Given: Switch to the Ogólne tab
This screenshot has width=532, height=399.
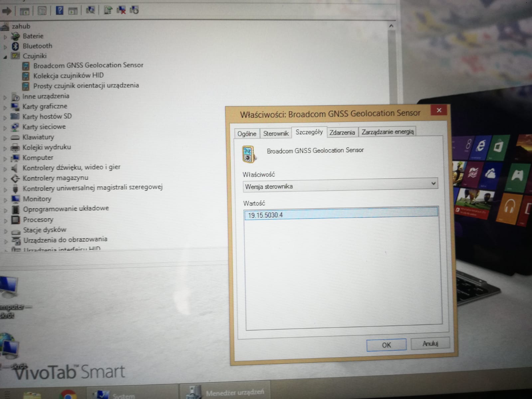Looking at the screenshot, I should (247, 134).
